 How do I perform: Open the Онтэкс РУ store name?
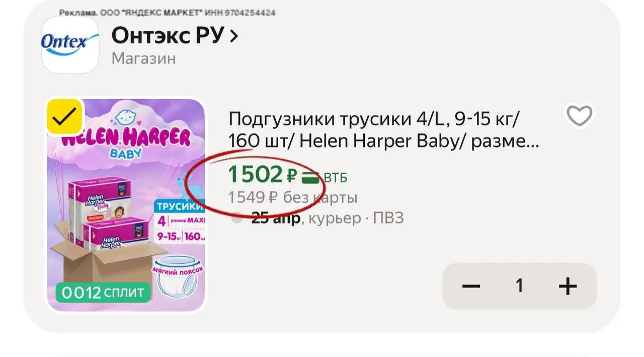pos(168,36)
